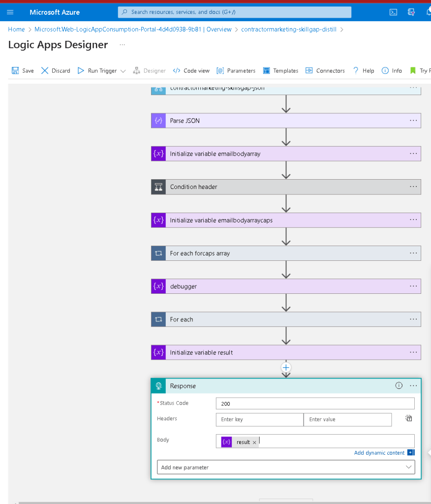Open ellipsis menu for emailbodyarraycaps step
431x504 pixels.
(413, 220)
